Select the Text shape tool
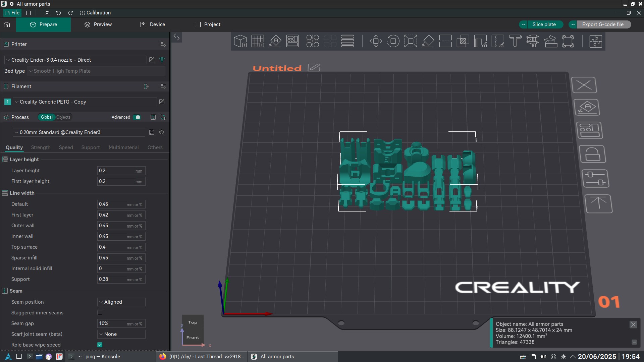The height and width of the screenshot is (362, 644). tap(515, 41)
